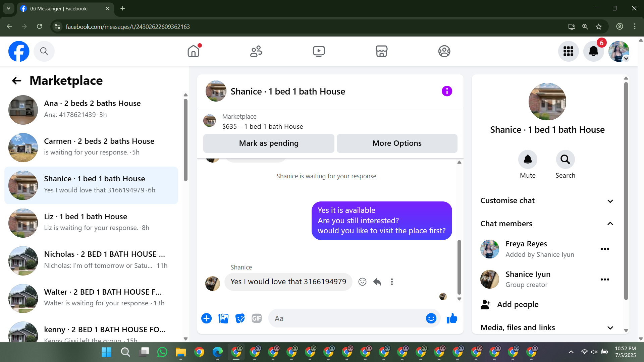The image size is (644, 362).
Task: Click the More Options button
Action: point(397,143)
